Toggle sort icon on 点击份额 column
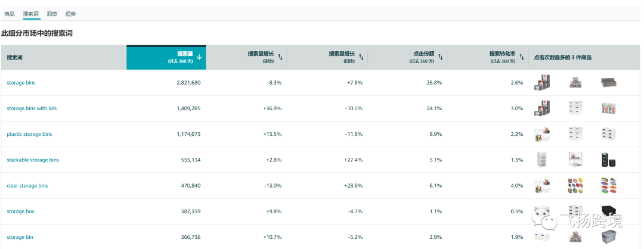The width and height of the screenshot is (644, 249). point(440,57)
